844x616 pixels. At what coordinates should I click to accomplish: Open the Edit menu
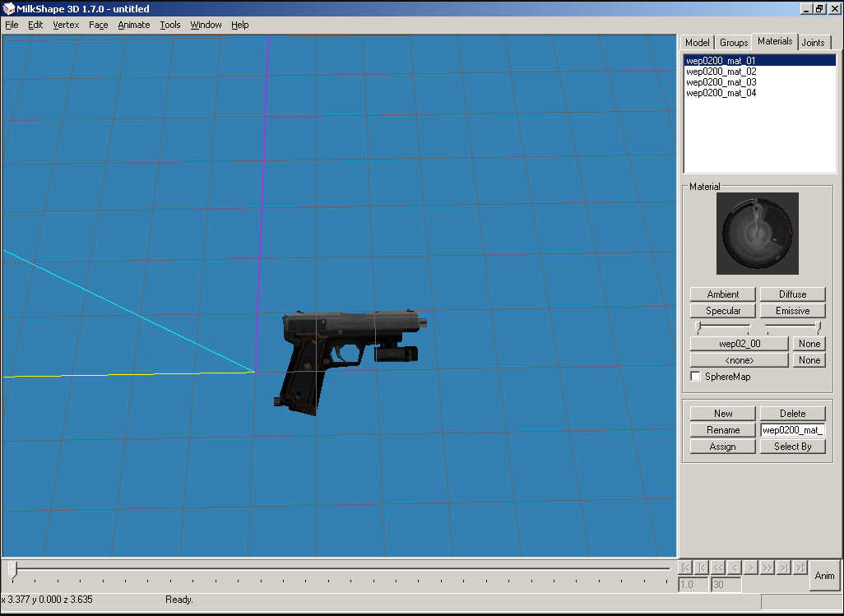click(35, 25)
